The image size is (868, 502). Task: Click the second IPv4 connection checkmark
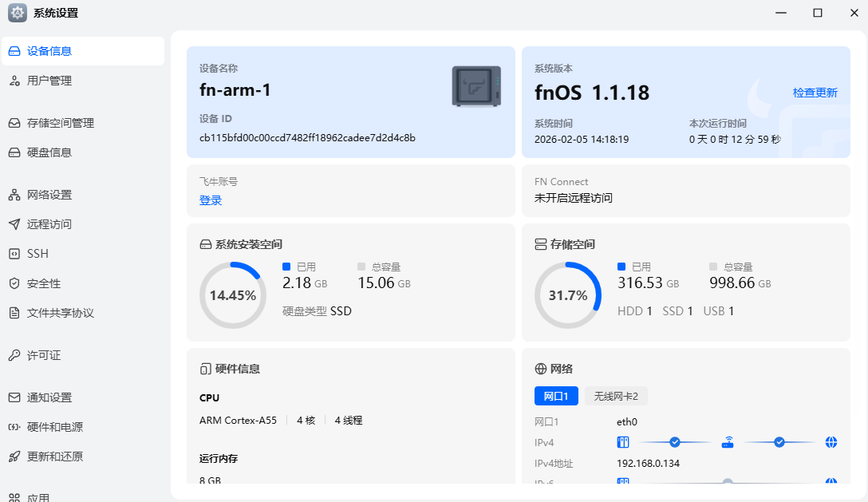pyautogui.click(x=779, y=442)
